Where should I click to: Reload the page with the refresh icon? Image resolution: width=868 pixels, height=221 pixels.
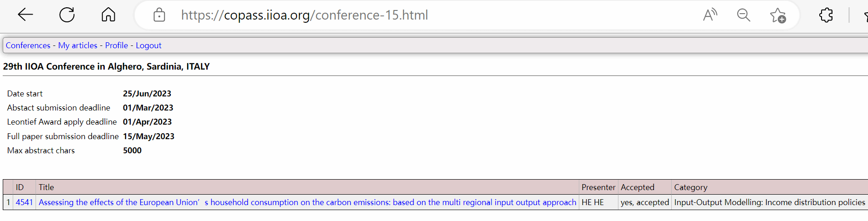click(67, 15)
